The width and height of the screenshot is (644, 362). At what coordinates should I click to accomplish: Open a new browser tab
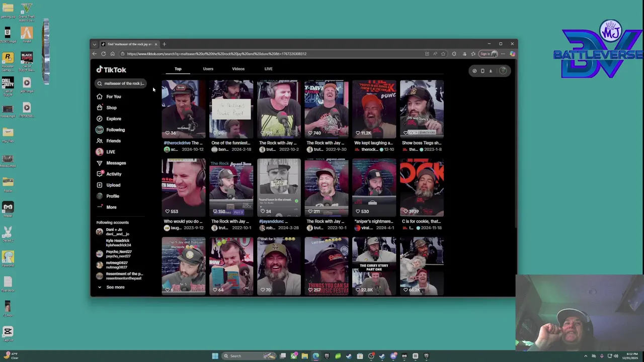(164, 44)
